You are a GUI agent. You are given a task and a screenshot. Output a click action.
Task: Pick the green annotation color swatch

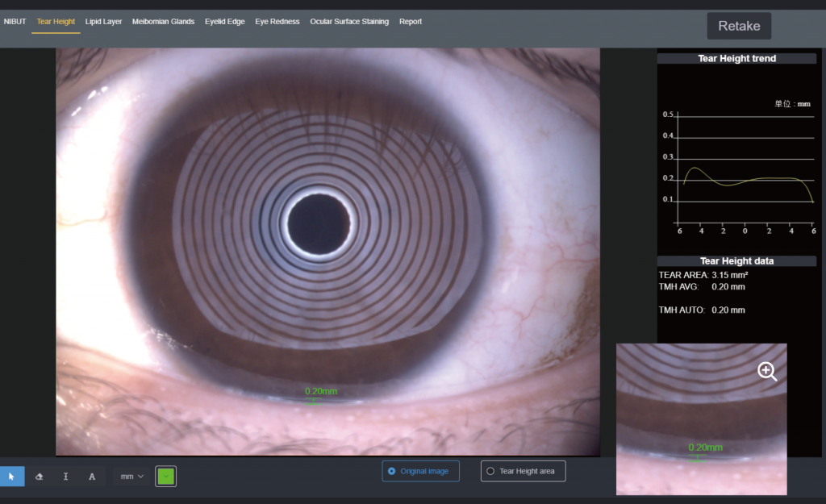tap(165, 476)
